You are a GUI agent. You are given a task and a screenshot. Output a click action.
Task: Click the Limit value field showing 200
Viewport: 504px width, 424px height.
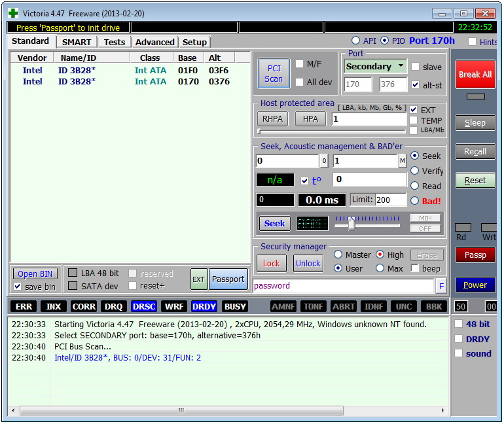pos(390,200)
